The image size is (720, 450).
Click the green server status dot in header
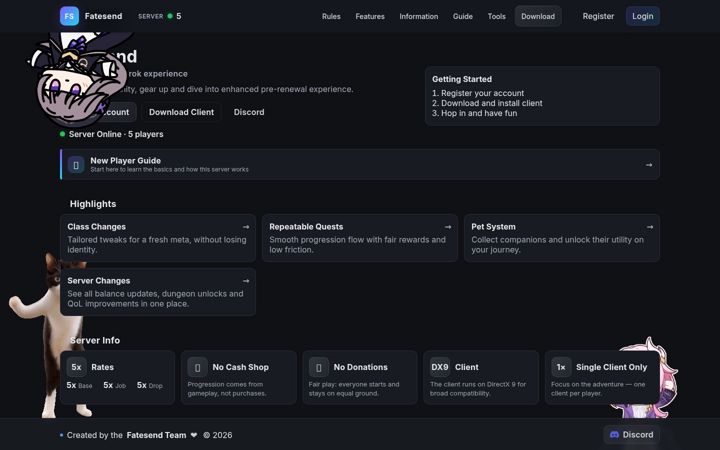coord(170,16)
